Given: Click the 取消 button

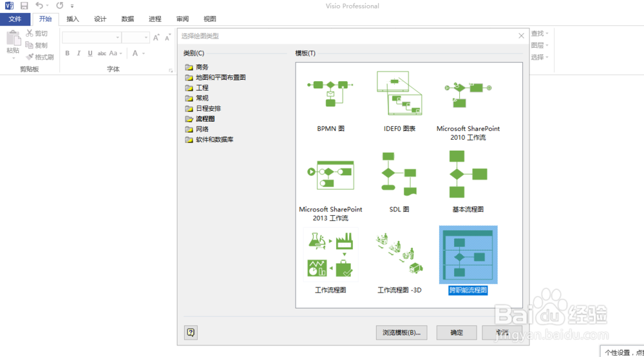Looking at the screenshot, I should pyautogui.click(x=502, y=333).
